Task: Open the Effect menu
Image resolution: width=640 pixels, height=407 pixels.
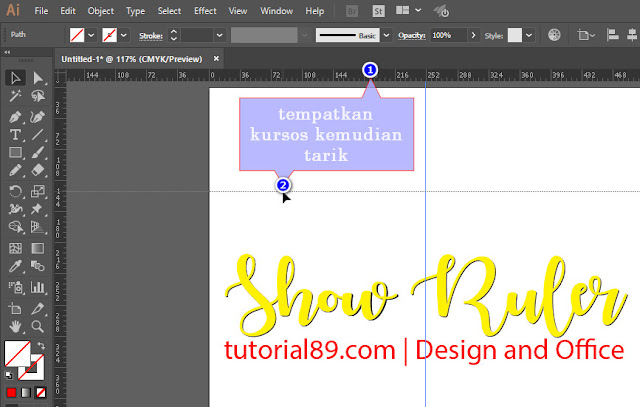Action: click(205, 11)
